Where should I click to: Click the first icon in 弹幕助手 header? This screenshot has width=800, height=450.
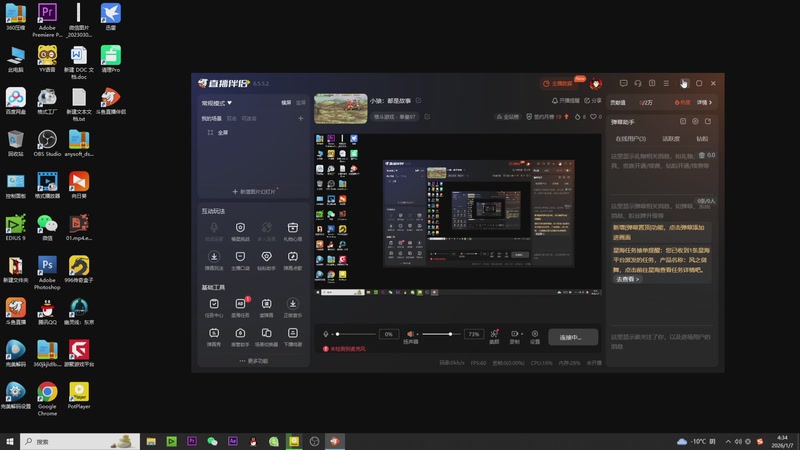coord(683,121)
